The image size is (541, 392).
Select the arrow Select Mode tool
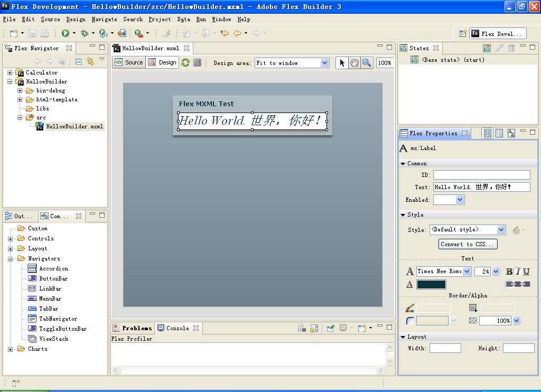pos(342,63)
